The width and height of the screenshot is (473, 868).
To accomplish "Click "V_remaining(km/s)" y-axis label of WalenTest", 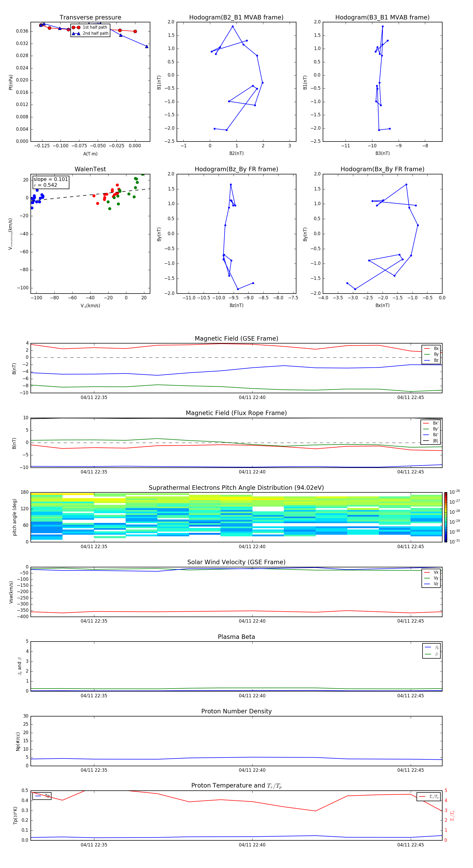I will coord(11,234).
